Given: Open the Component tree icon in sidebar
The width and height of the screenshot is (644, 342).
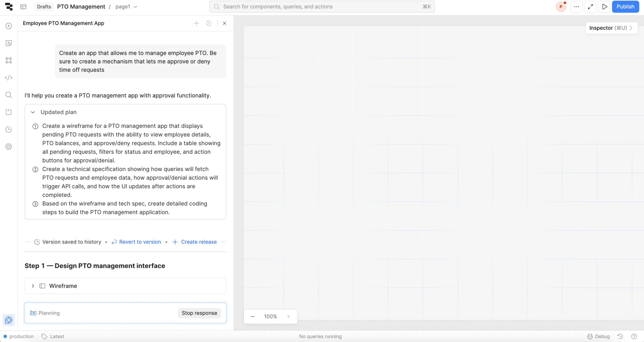Looking at the screenshot, I should point(9,60).
